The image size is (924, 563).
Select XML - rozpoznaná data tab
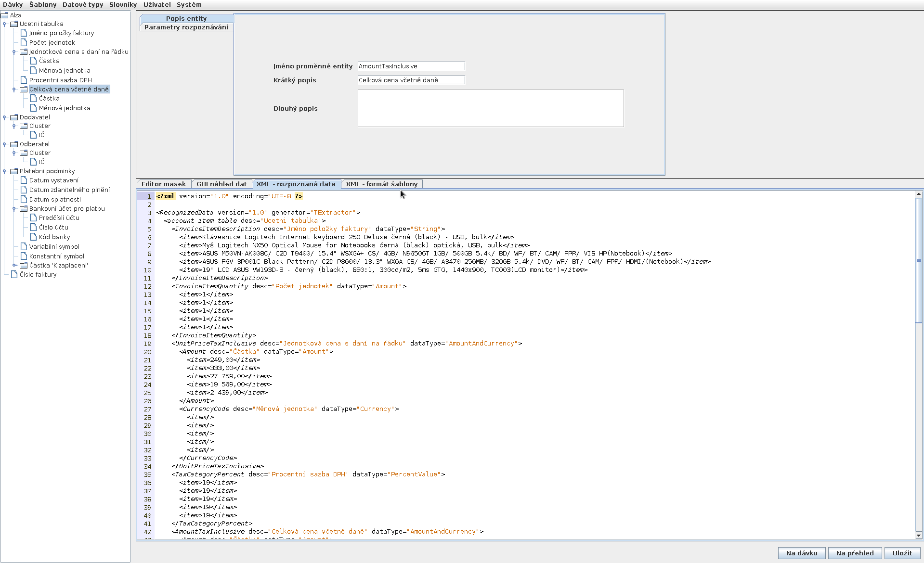click(x=296, y=184)
